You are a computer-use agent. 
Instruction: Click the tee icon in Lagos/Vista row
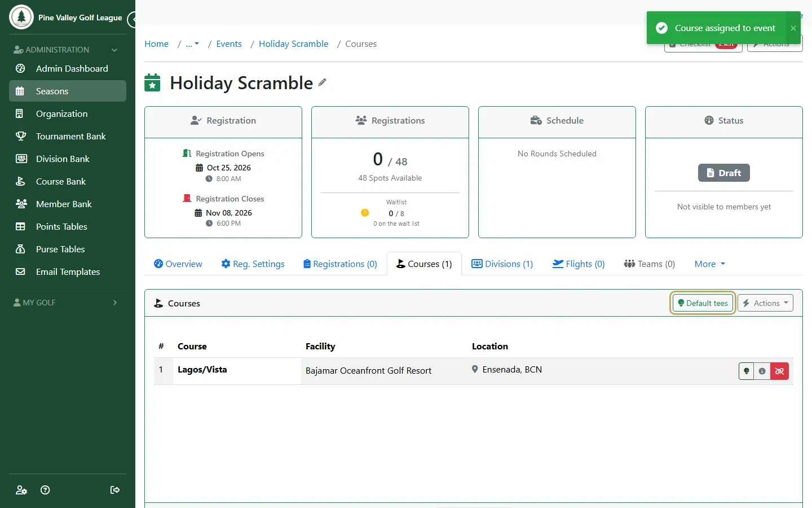747,371
